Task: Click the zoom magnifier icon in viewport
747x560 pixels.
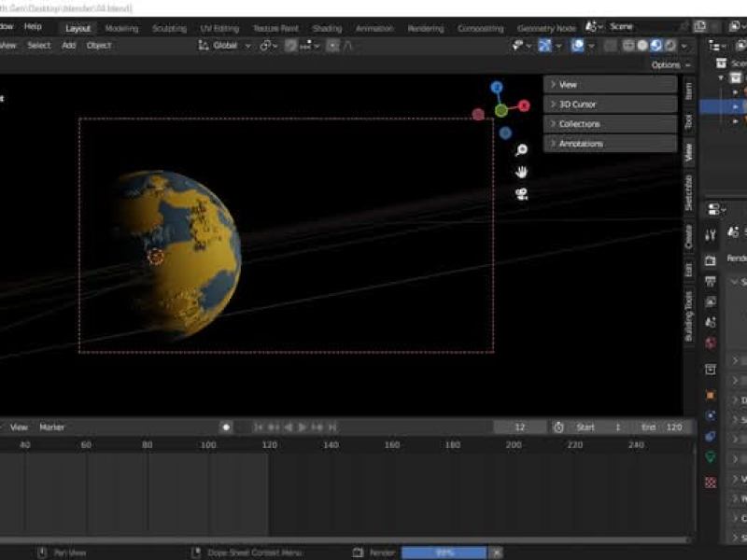Action: coord(522,150)
